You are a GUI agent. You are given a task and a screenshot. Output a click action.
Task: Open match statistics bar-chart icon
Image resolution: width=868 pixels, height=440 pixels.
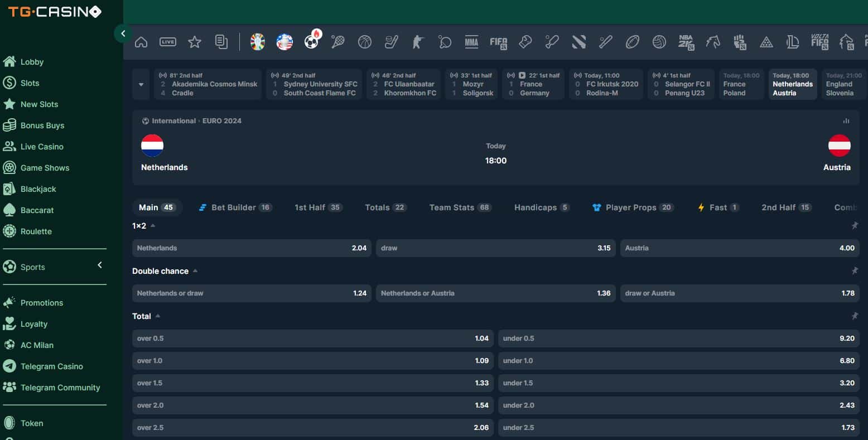[x=846, y=121]
